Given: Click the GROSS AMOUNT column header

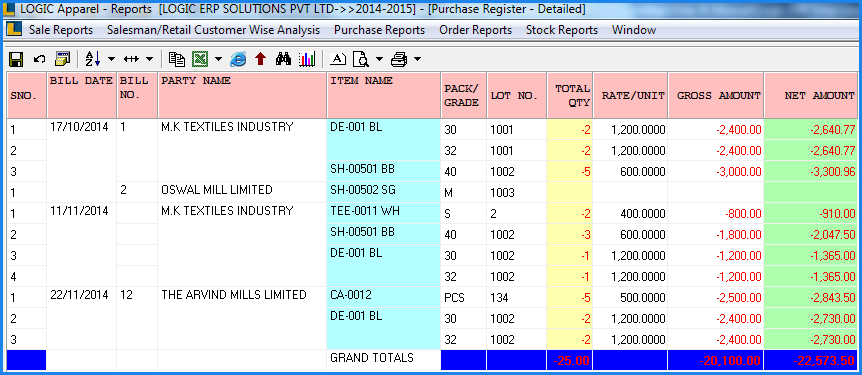Looking at the screenshot, I should [x=716, y=95].
